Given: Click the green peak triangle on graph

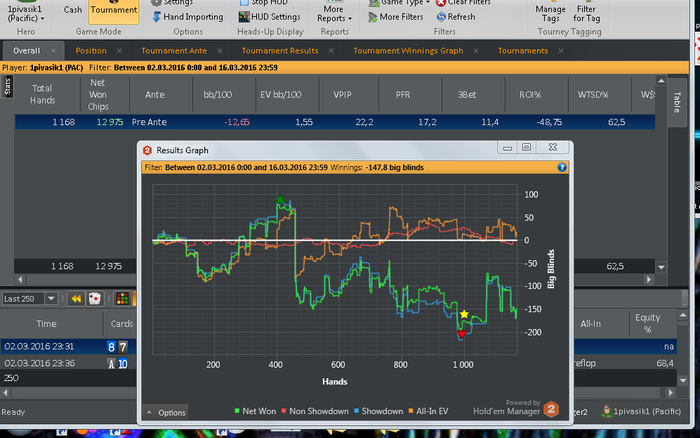Looking at the screenshot, I should (x=279, y=199).
